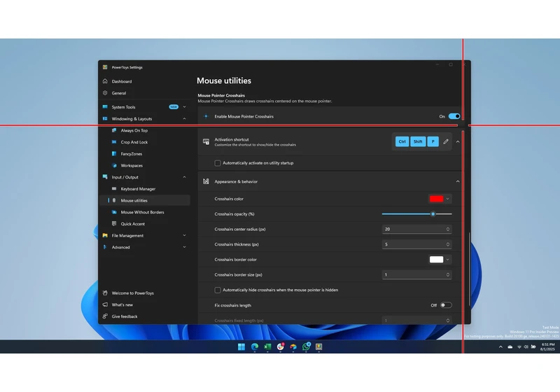
Task: Open Welcome to PowerToys
Action: point(133,293)
